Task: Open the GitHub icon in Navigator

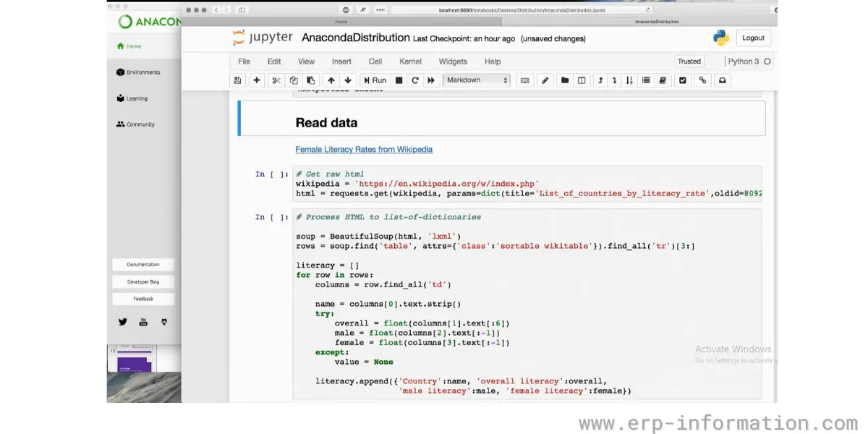Action: pyautogui.click(x=164, y=322)
